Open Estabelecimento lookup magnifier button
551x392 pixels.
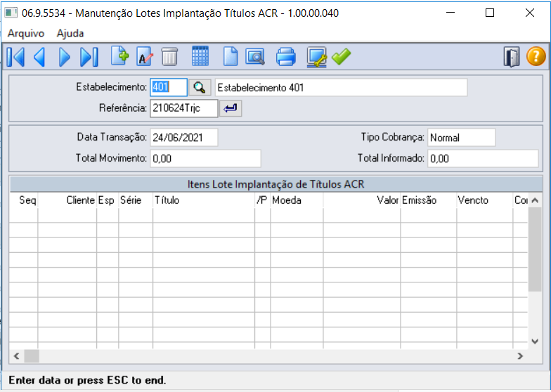coord(200,87)
